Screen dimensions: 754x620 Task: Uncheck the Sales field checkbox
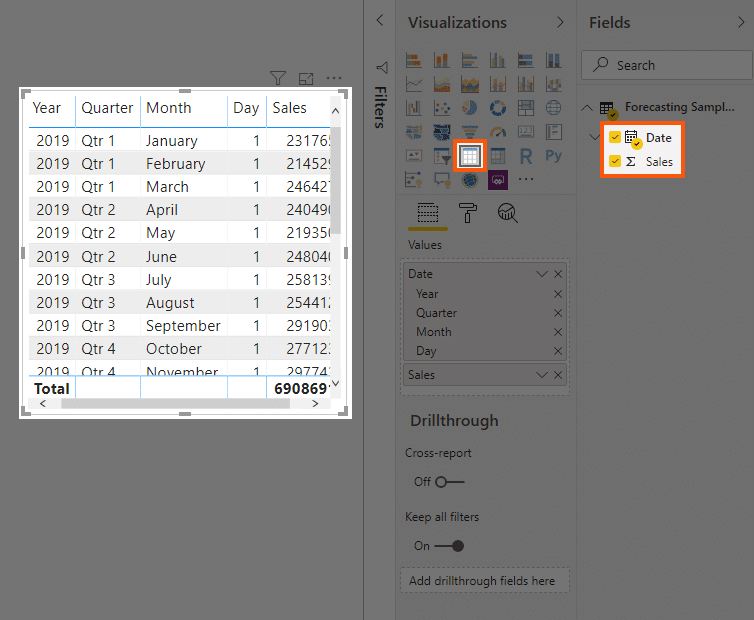pos(615,161)
